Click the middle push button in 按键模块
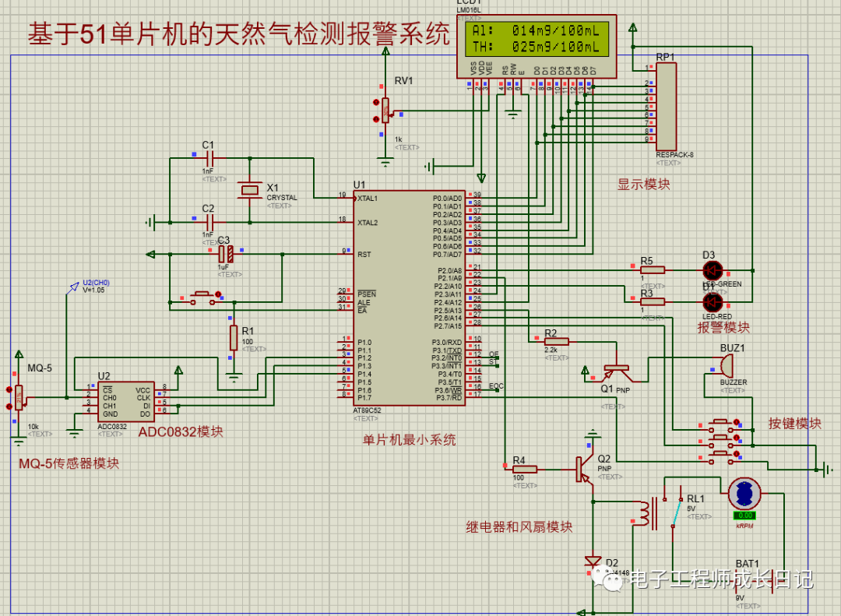The image size is (841, 616). (x=720, y=442)
